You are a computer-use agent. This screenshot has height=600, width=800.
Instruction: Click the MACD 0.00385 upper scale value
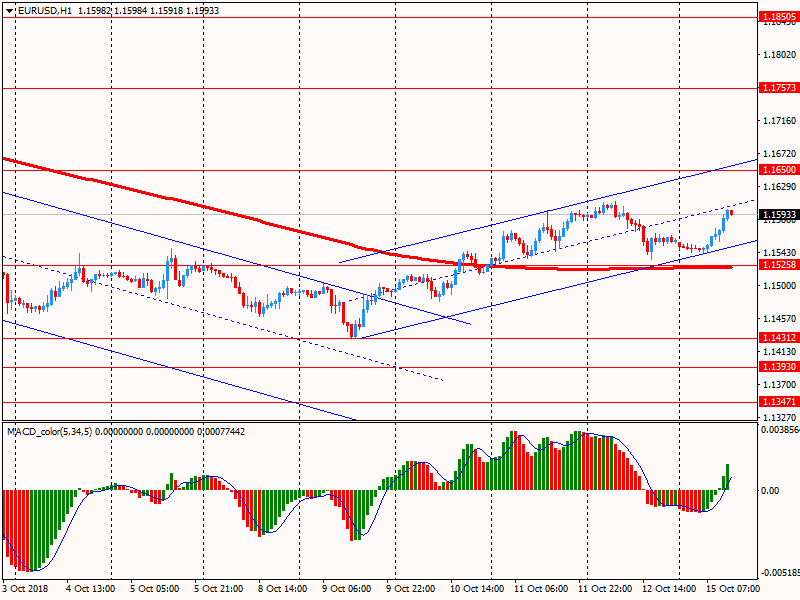pyautogui.click(x=780, y=430)
